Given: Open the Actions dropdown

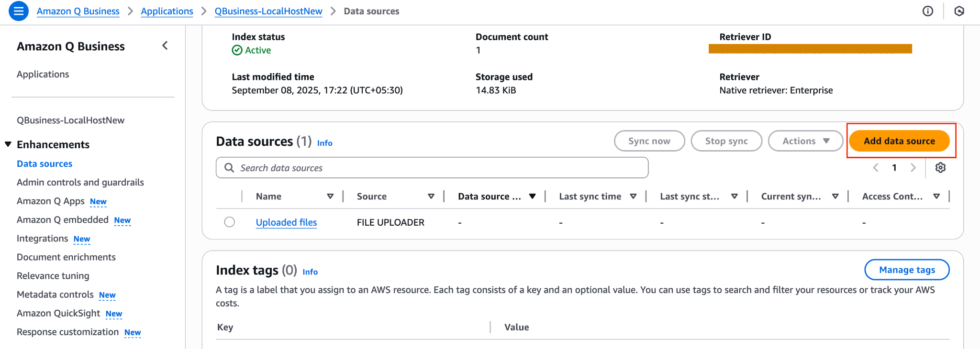Looking at the screenshot, I should 805,141.
